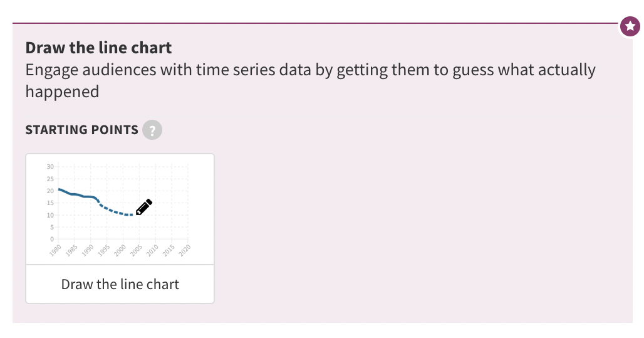
Task: Click the dashed blue line segment
Action: click(115, 209)
